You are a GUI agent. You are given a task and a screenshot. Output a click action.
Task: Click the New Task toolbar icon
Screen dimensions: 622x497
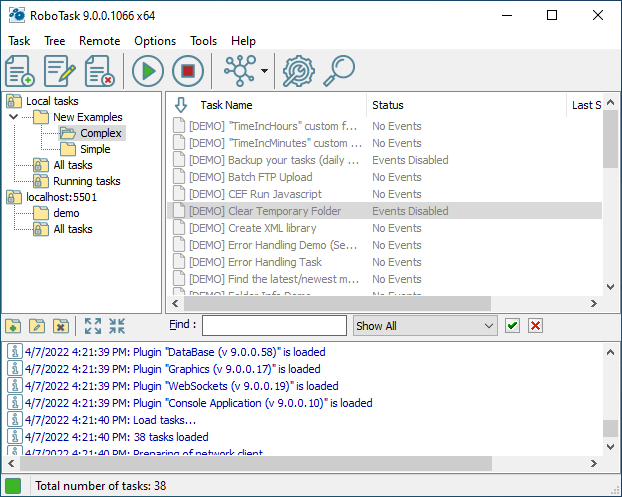click(20, 71)
